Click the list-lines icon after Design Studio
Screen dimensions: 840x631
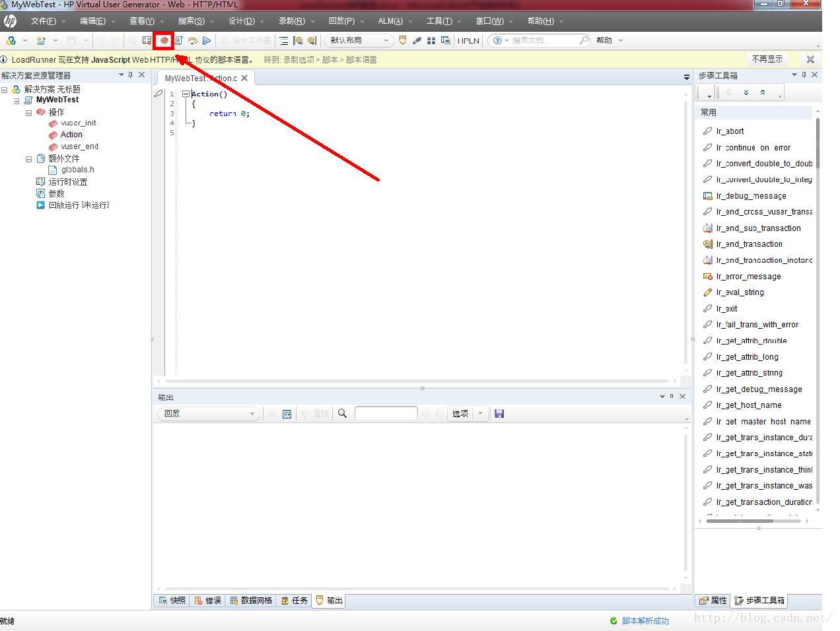(x=284, y=40)
